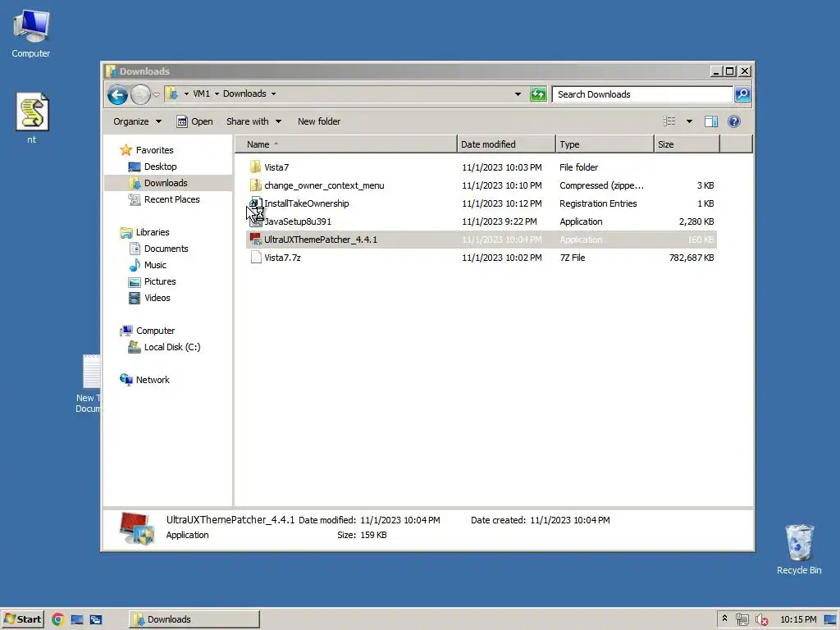
Task: Click the 10:15 PM taskbar clock
Action: coord(798,620)
